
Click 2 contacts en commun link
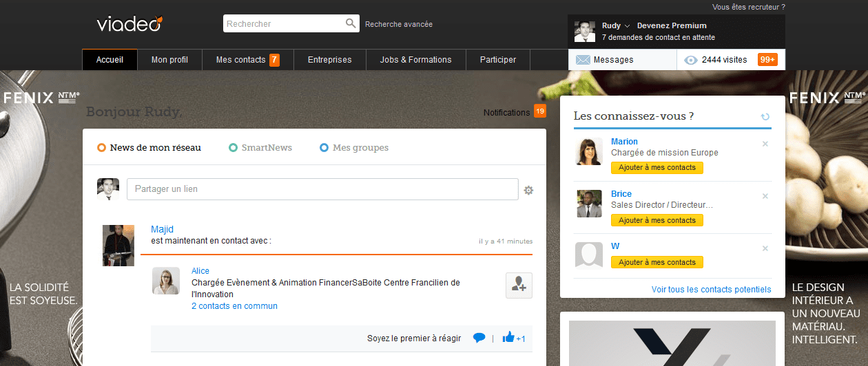234,306
